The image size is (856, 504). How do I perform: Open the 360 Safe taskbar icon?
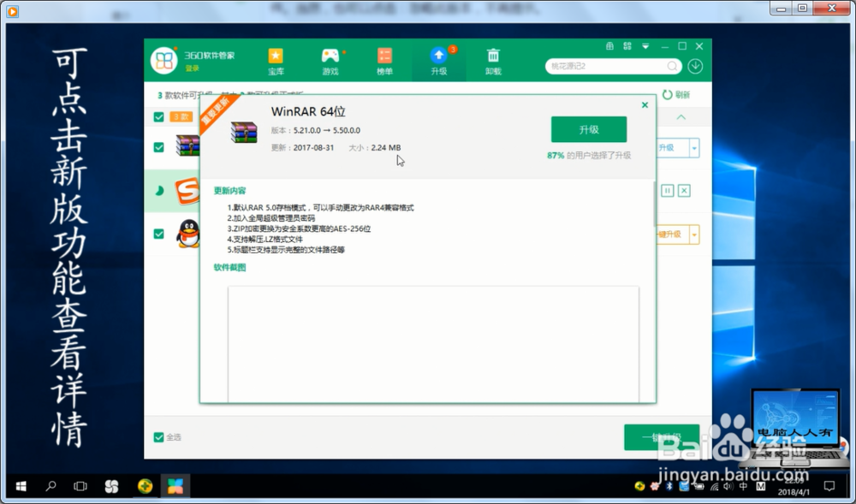(x=145, y=486)
